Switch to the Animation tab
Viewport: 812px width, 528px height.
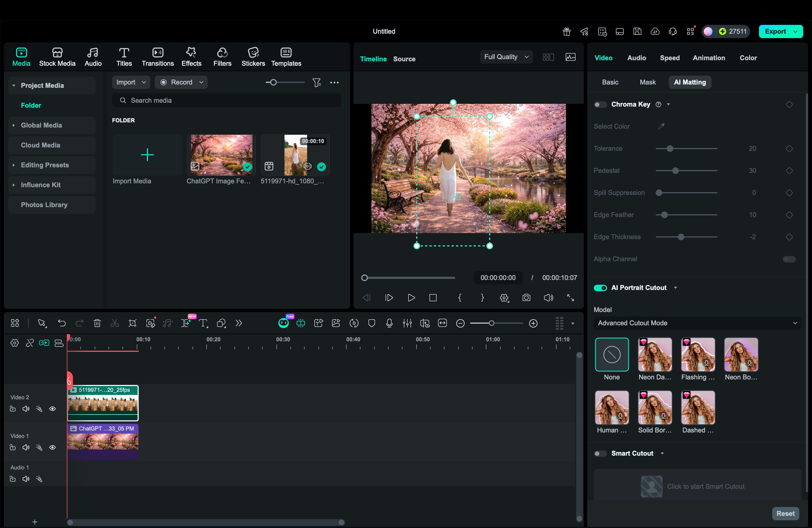(x=709, y=58)
